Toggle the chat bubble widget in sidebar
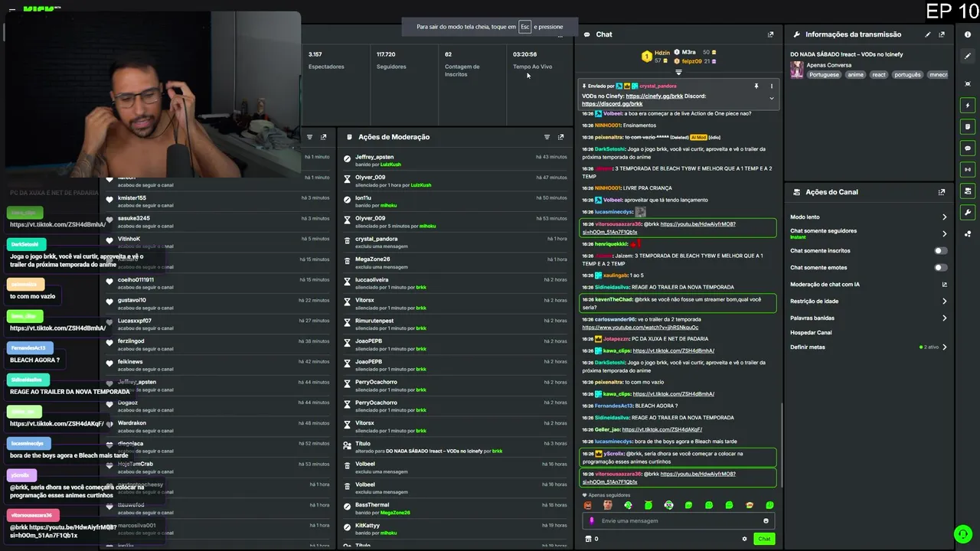Viewport: 980px width, 551px height. pyautogui.click(x=968, y=148)
